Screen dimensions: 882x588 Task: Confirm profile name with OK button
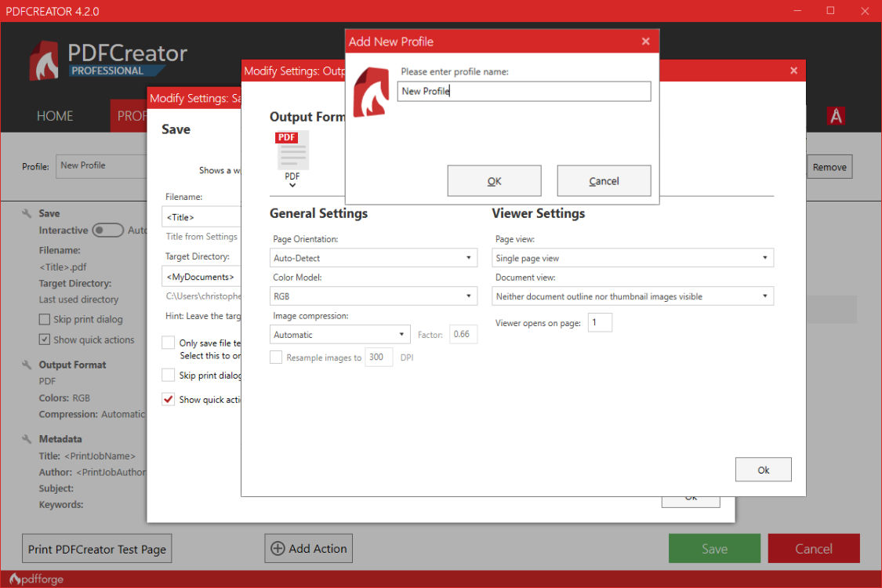tap(494, 181)
